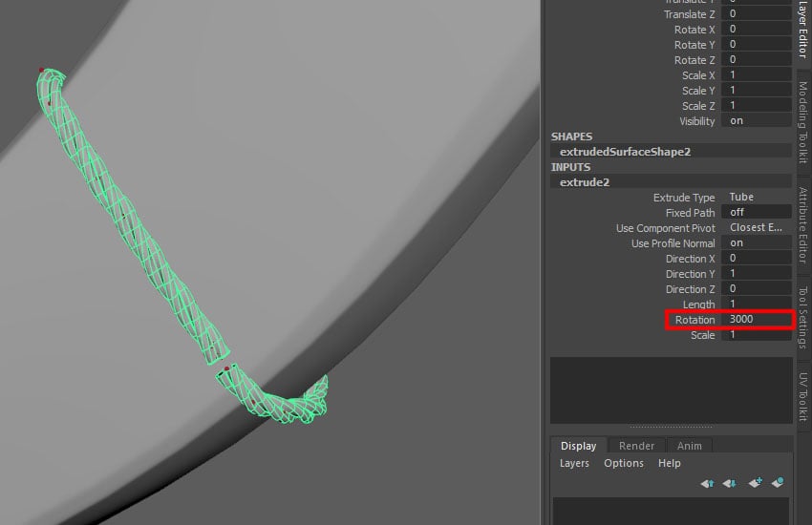Select the 'Rotate Y' channel label
Viewport: 812px width, 525px height.
694,45
